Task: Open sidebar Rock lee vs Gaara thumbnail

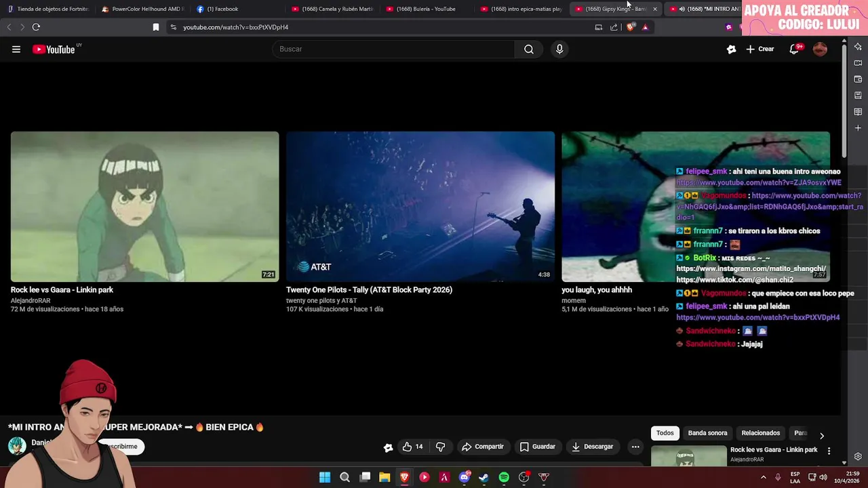Action: coord(688,456)
